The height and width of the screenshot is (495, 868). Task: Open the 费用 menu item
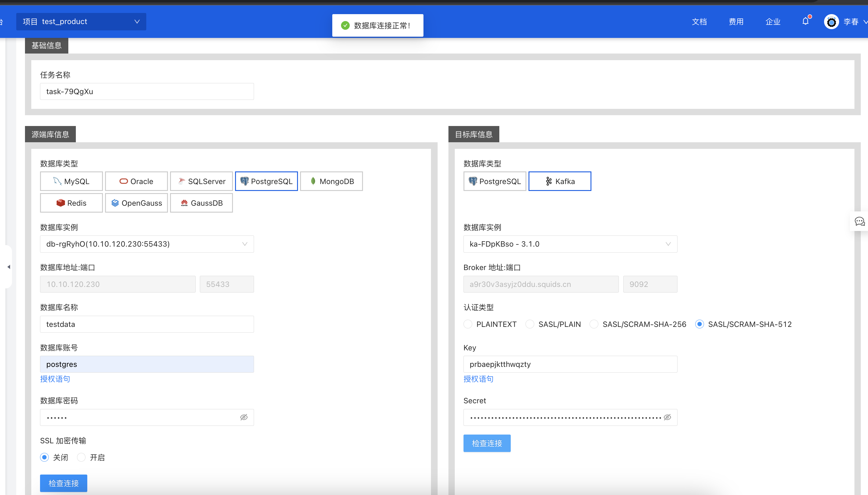click(736, 22)
